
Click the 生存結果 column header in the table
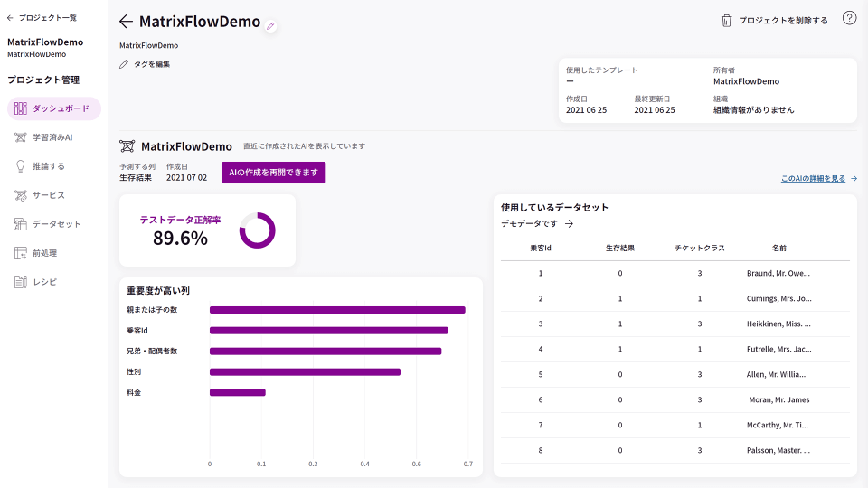pyautogui.click(x=620, y=248)
